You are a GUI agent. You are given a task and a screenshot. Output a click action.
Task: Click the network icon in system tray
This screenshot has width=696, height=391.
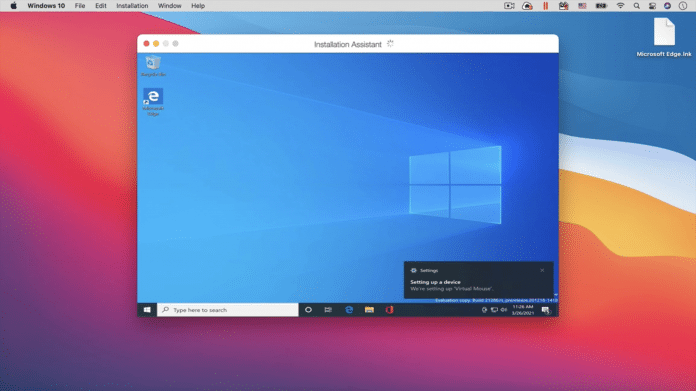tap(494, 310)
